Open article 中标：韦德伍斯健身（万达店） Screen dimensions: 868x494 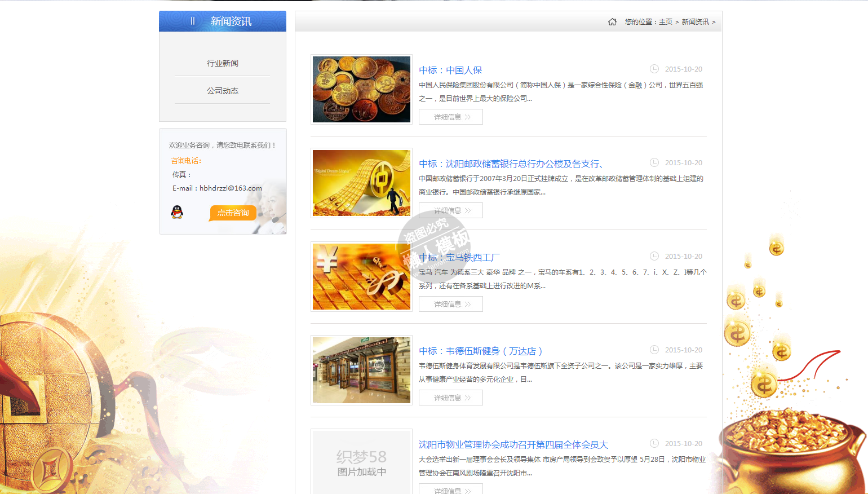click(481, 351)
